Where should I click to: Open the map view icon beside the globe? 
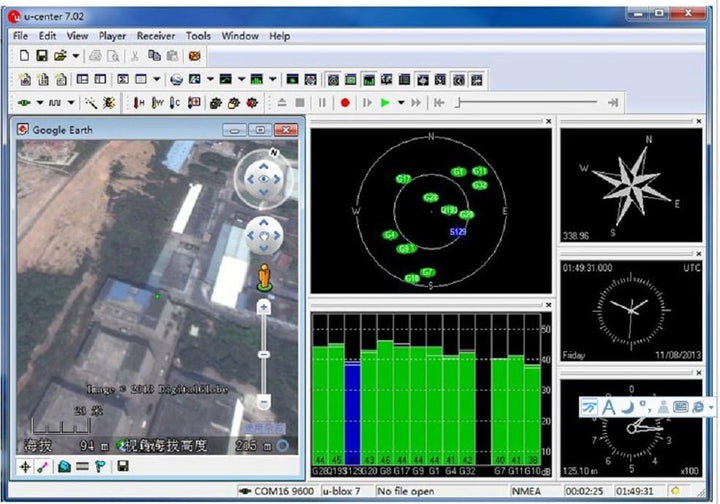coord(195,80)
